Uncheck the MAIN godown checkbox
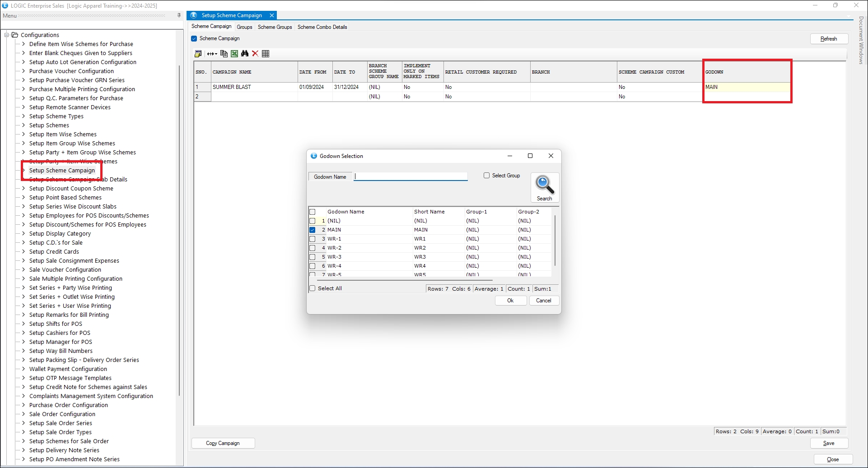This screenshot has height=468, width=868. coord(312,230)
